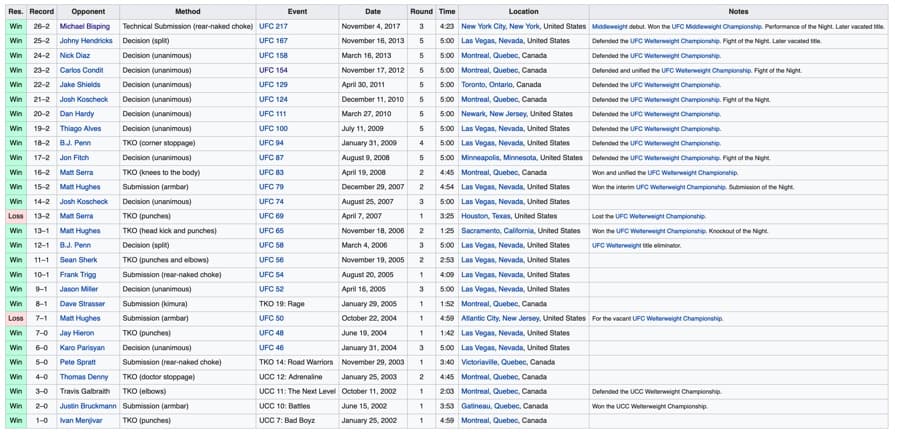
Task: Click the Sean Sherk opponent link
Action: pos(79,260)
